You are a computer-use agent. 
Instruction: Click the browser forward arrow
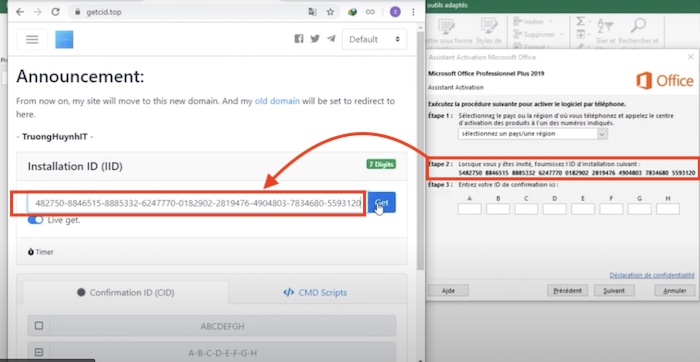pyautogui.click(x=38, y=12)
